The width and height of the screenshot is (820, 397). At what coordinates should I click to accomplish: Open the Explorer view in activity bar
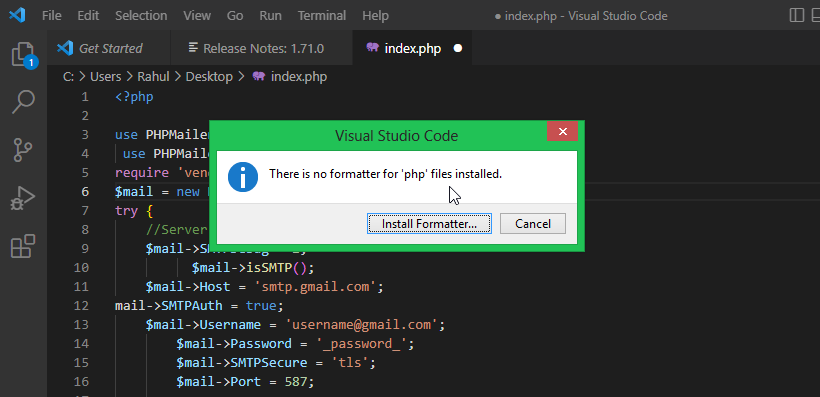coord(24,54)
